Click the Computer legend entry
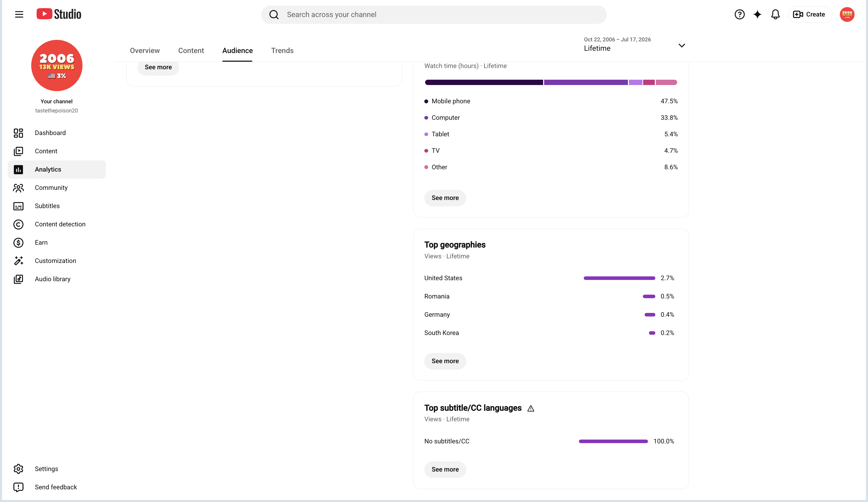Image resolution: width=868 pixels, height=502 pixels. (x=551, y=118)
